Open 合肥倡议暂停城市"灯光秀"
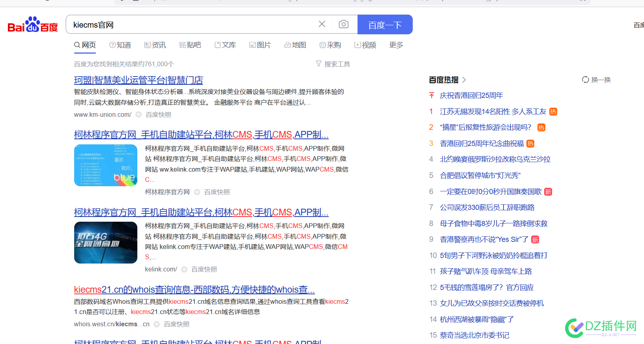Viewport: 644px width, 344px height. tap(480, 176)
